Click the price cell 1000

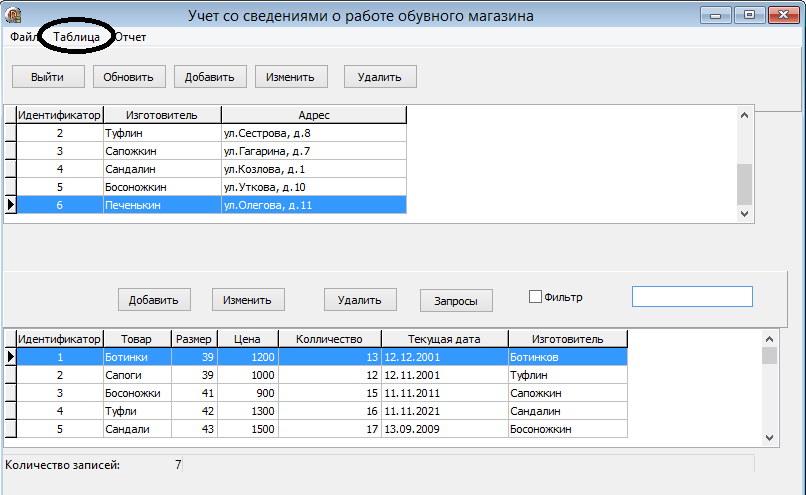click(248, 375)
